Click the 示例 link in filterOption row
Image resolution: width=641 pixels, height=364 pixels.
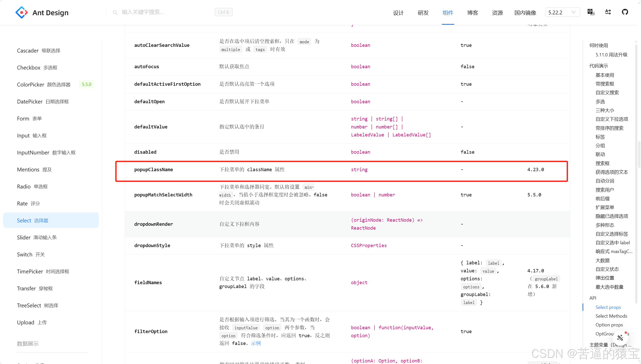pos(256,343)
